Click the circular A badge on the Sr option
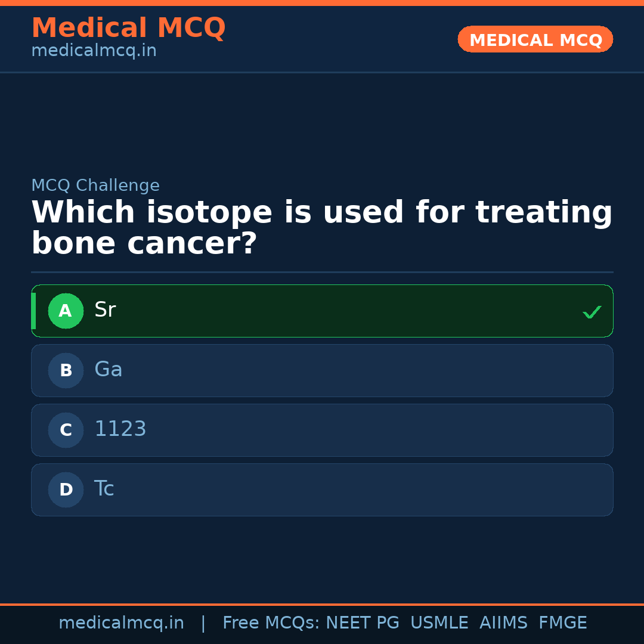Viewport: 644px width, 644px height. pyautogui.click(x=66, y=311)
